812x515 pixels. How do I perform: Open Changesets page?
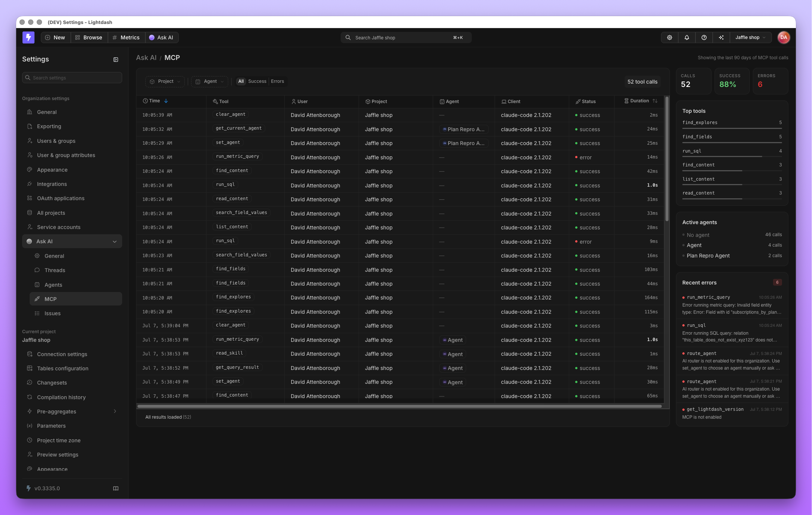pos(72,383)
